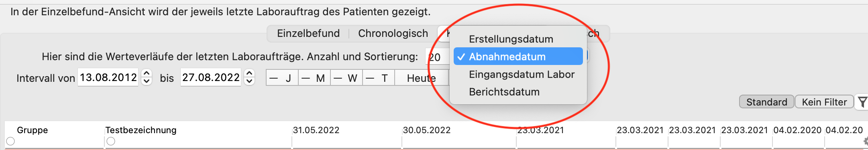Select the radio button under Testbezeichnung

click(111, 141)
